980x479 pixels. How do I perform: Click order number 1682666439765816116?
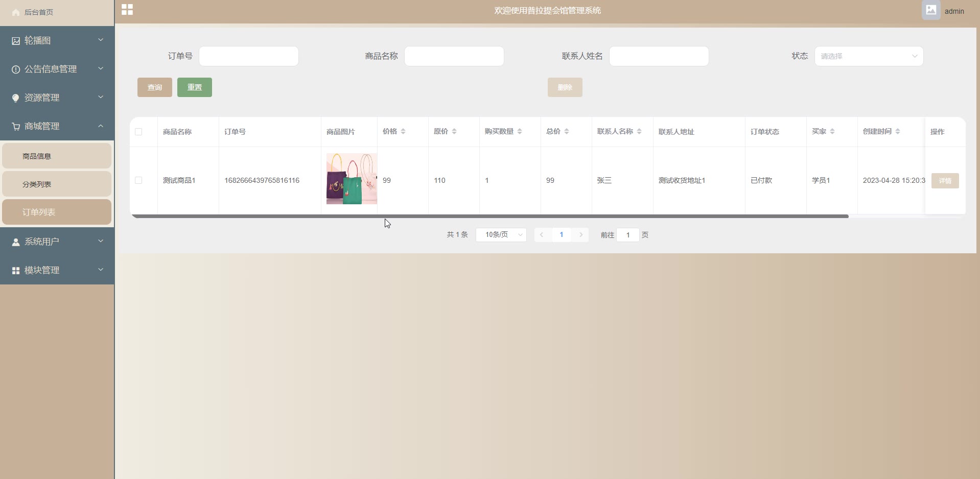(x=262, y=180)
